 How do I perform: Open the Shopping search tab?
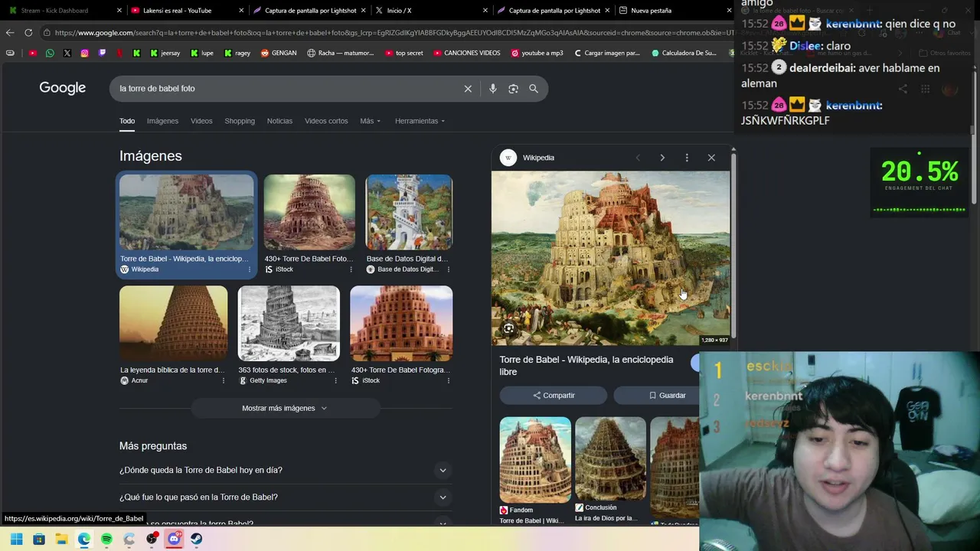coord(240,121)
